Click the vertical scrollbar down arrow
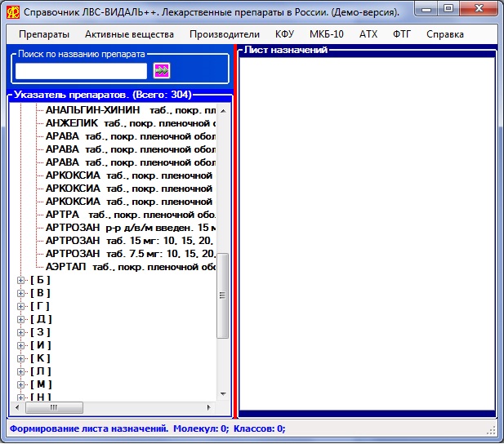Viewport: 504px width, 444px height. coord(223,393)
